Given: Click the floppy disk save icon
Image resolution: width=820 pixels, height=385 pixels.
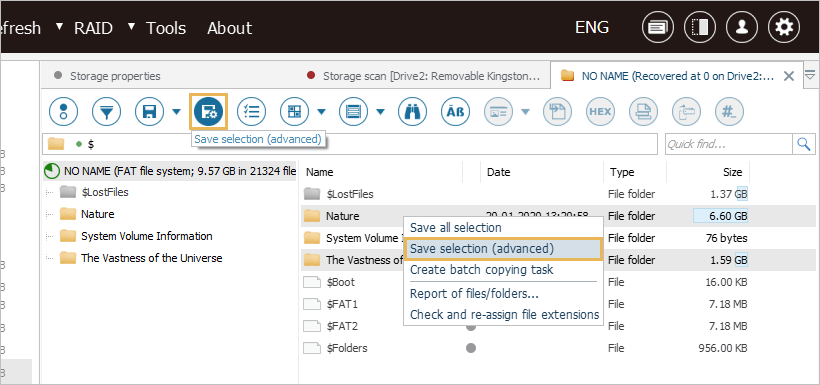Looking at the screenshot, I should click(150, 111).
